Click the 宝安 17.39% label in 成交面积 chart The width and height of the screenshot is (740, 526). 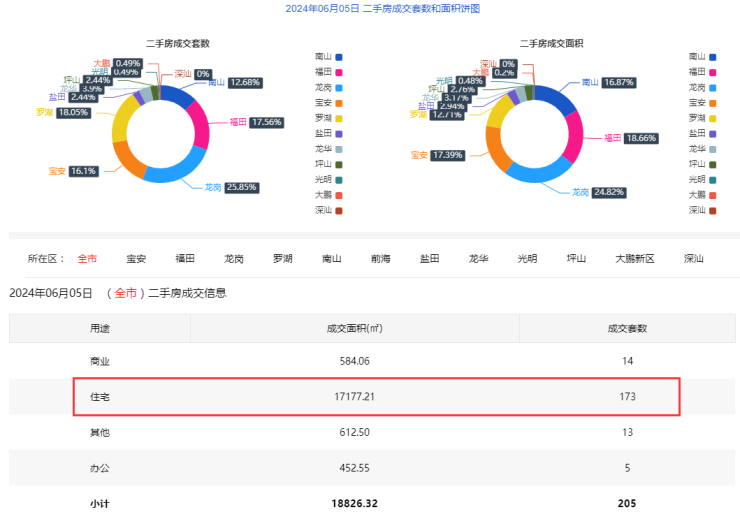[438, 155]
